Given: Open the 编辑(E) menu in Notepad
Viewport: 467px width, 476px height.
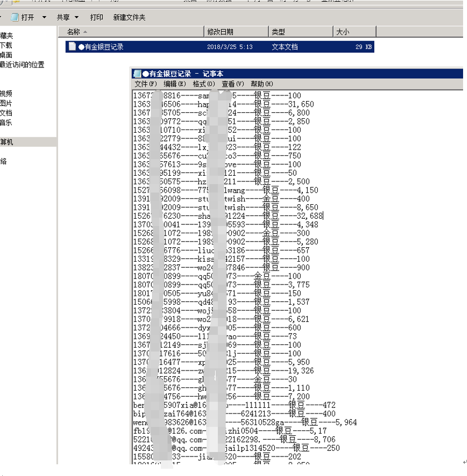Looking at the screenshot, I should point(174,84).
